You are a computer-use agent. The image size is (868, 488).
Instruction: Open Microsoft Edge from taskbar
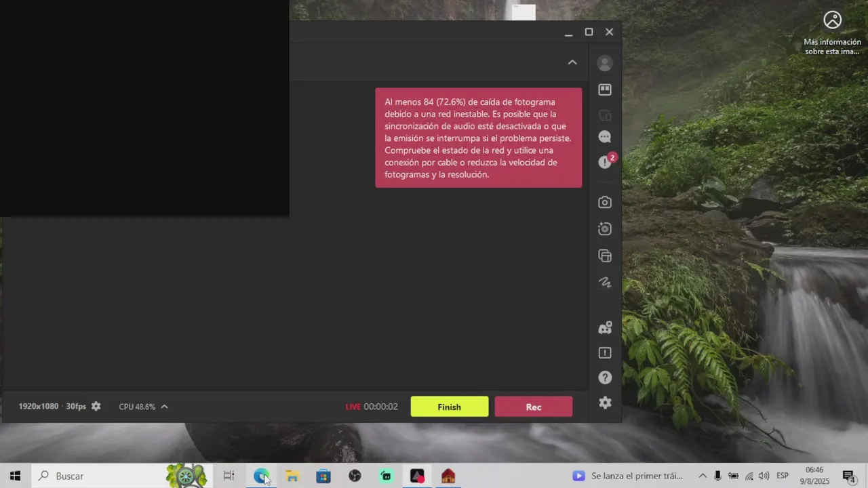pos(261,476)
